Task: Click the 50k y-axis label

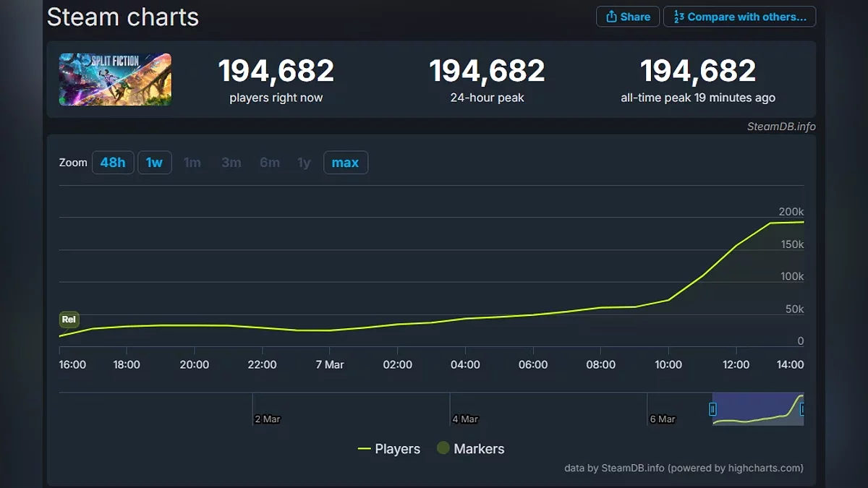Action: pos(795,309)
